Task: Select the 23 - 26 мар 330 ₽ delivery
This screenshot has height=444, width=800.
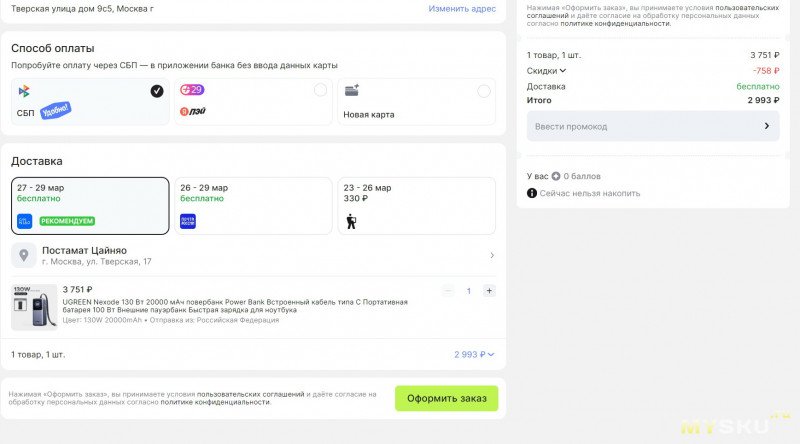Action: coord(417,205)
